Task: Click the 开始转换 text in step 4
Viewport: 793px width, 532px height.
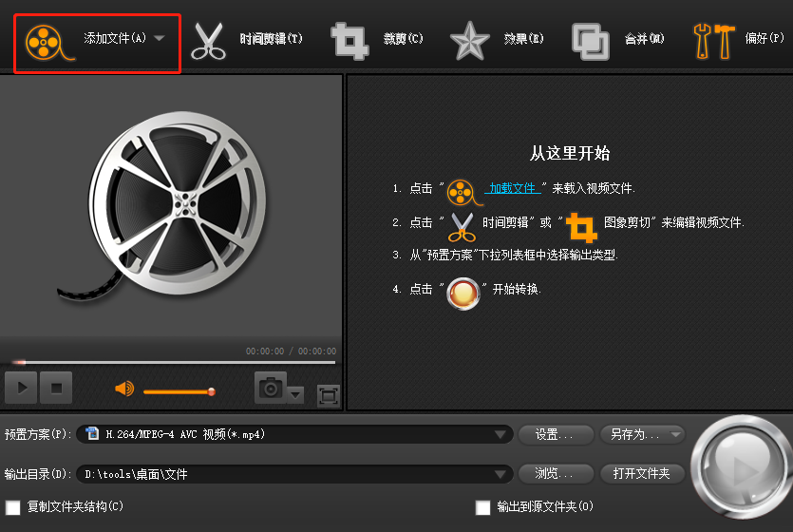Action: point(516,289)
